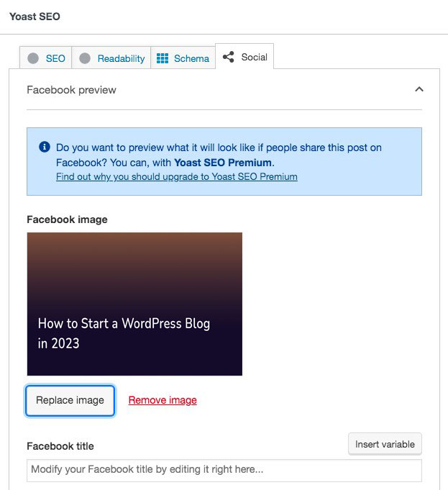Screen dimensions: 448x490
Task: Open the Readability tab
Action: point(121,58)
